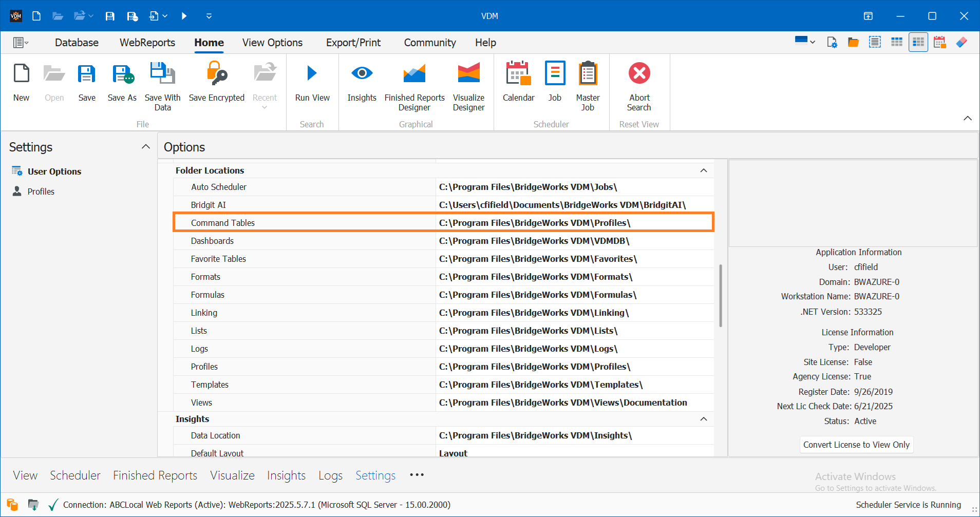Switch to the Database ribbon tab
The height and width of the screenshot is (517, 980).
click(x=77, y=43)
